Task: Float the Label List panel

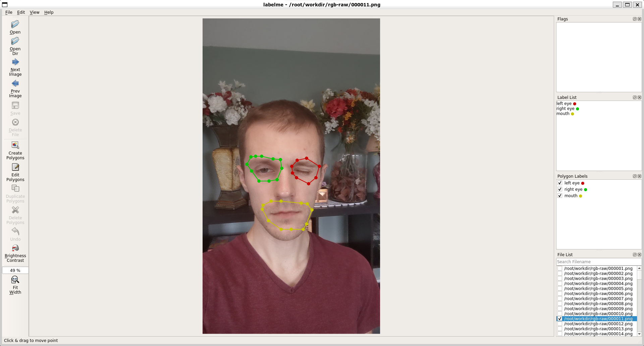Action: (x=635, y=98)
